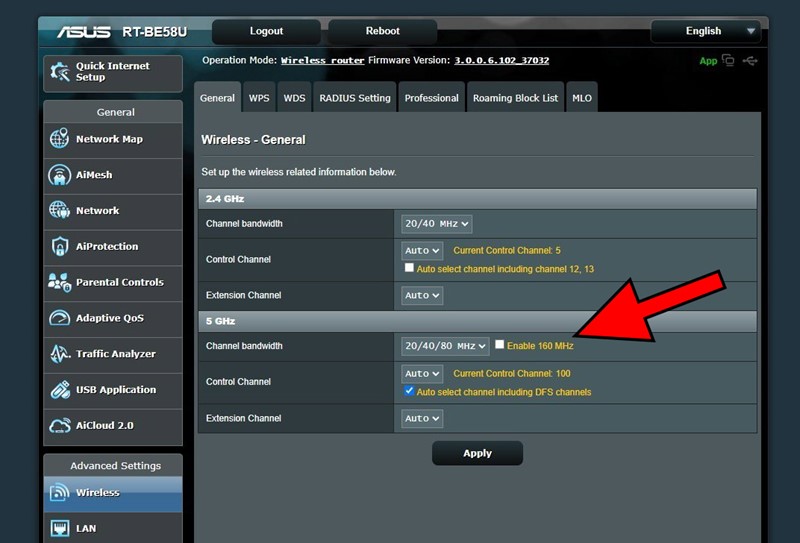
Task: Open USB Application puzzle icon
Action: (x=59, y=390)
